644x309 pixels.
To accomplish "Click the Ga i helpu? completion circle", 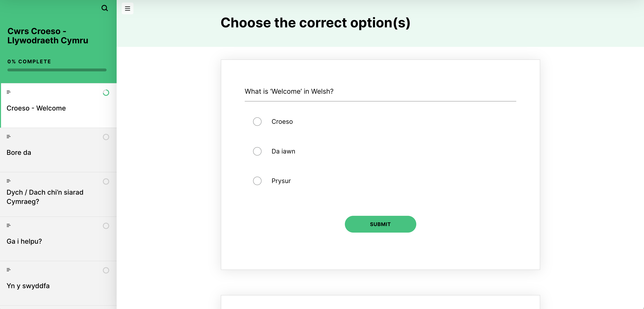I will (106, 226).
